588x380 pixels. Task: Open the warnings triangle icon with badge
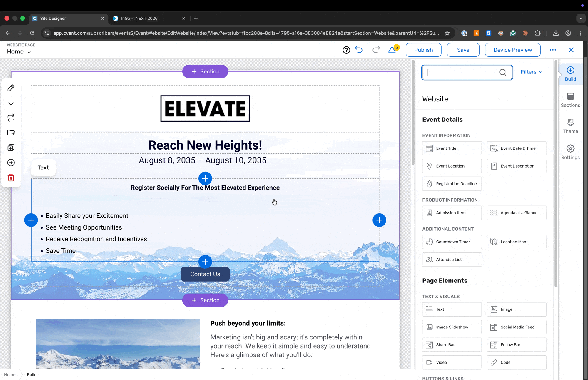click(x=392, y=50)
